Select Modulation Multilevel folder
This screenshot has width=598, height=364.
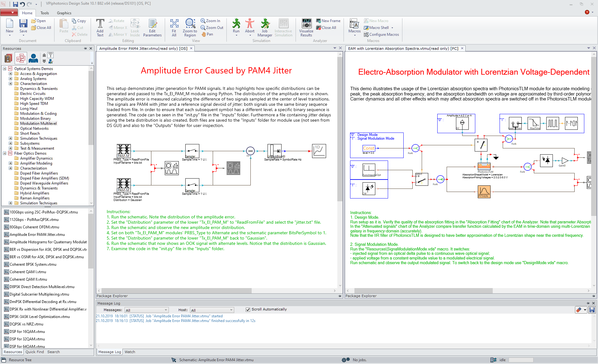click(38, 124)
